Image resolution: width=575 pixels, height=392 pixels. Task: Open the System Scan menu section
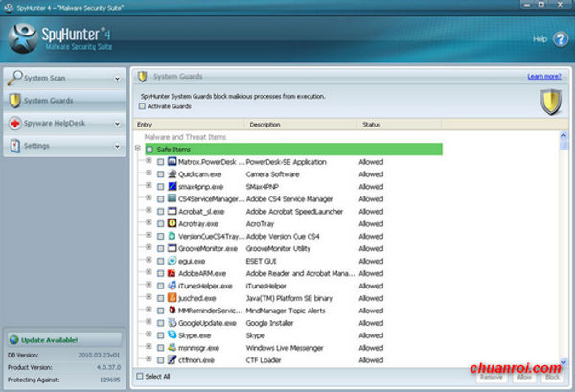64,78
